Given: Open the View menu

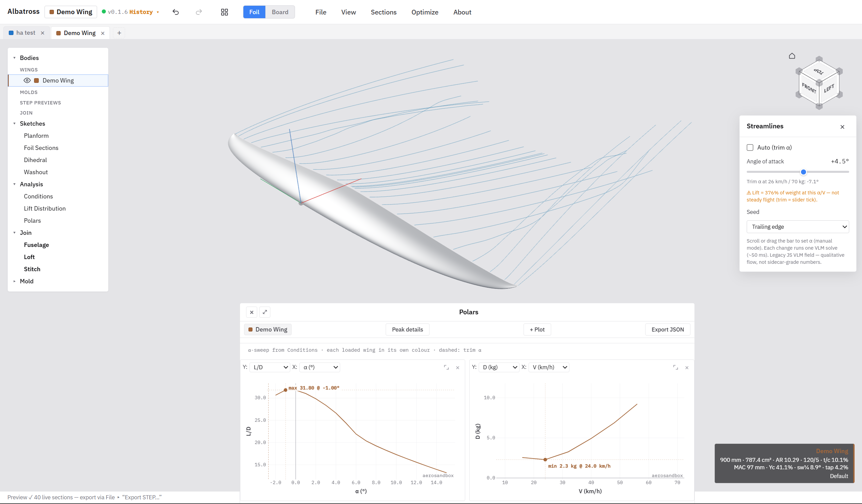Looking at the screenshot, I should click(349, 12).
